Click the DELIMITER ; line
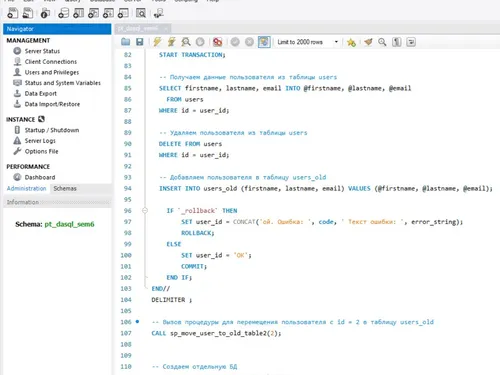 click(172, 300)
